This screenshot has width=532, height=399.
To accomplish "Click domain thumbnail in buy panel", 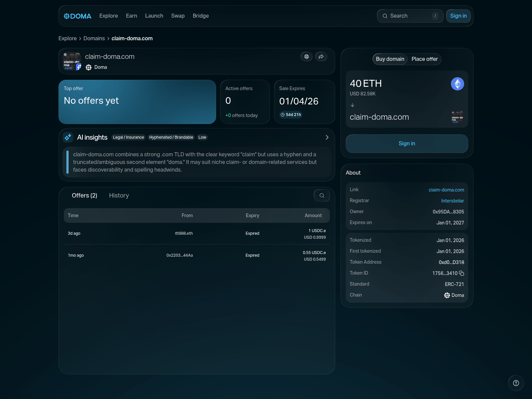I will coord(458,117).
